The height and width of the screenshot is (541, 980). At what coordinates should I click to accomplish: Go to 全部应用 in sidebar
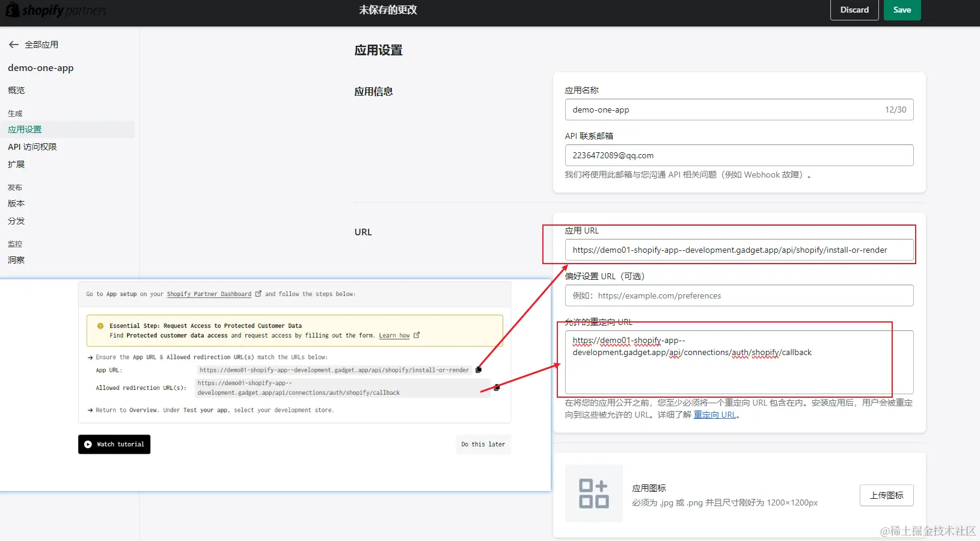pyautogui.click(x=41, y=45)
